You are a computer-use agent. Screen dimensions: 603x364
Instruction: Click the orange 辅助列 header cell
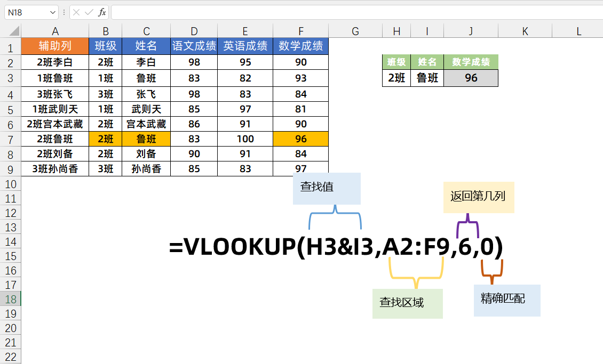pyautogui.click(x=55, y=46)
